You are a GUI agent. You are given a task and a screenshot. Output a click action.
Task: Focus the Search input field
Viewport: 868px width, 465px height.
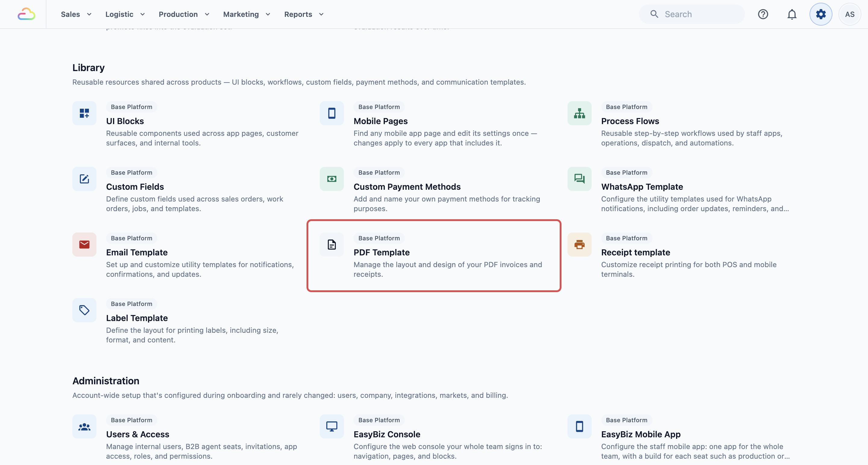692,14
